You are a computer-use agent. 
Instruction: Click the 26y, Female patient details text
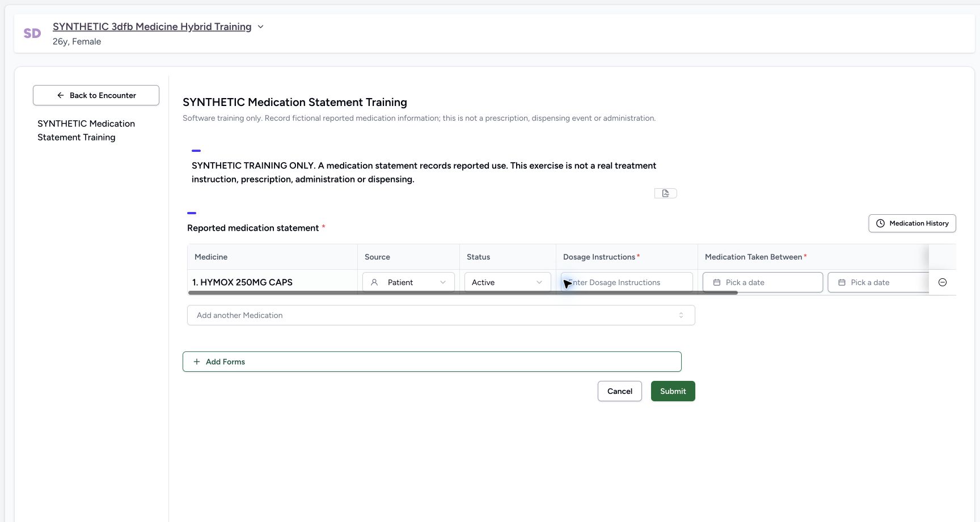click(77, 41)
